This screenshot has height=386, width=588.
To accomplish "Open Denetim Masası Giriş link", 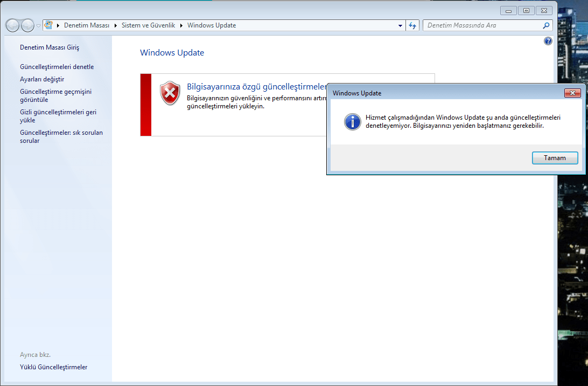I will pyautogui.click(x=50, y=47).
